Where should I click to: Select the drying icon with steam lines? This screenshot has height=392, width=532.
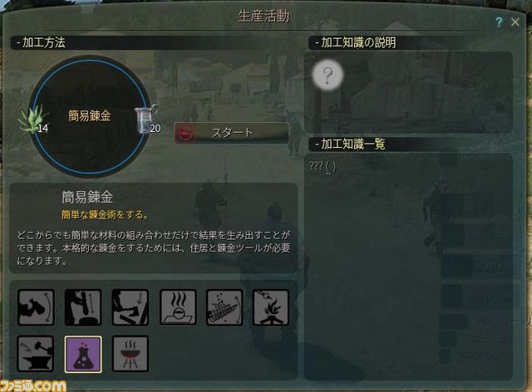pos(178,307)
